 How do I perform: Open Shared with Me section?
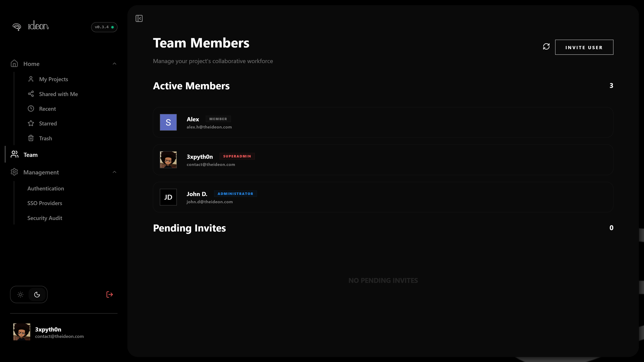58,94
